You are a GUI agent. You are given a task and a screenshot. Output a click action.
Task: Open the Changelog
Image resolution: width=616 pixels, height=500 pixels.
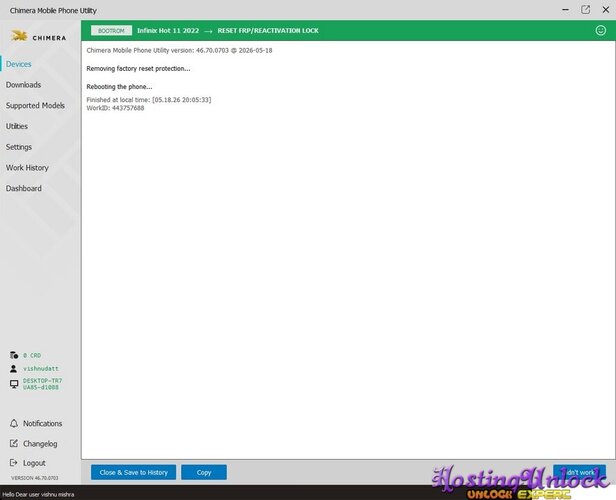click(40, 444)
